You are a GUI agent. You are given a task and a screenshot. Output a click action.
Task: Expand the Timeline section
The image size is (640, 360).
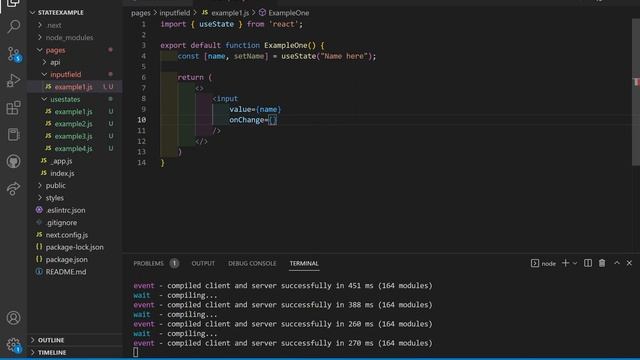click(75, 352)
